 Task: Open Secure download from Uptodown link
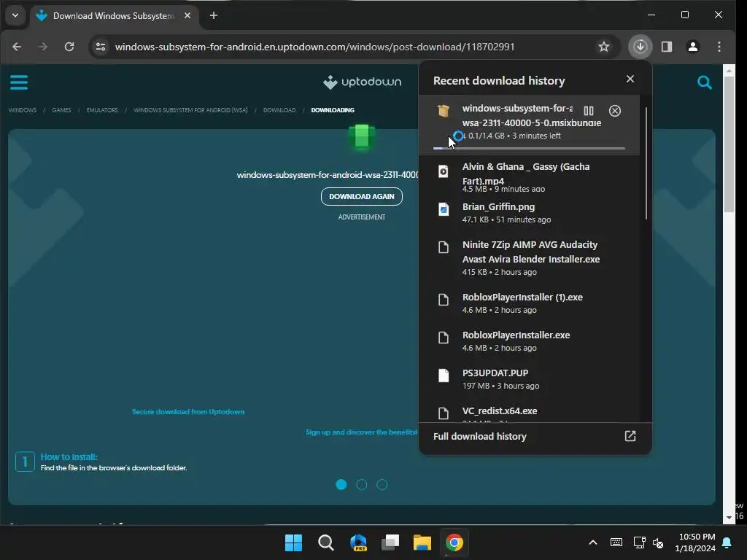click(188, 412)
